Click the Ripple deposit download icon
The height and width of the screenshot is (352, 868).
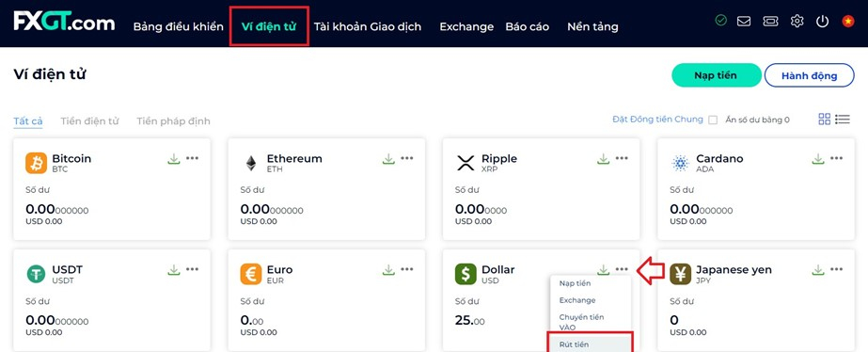point(604,159)
